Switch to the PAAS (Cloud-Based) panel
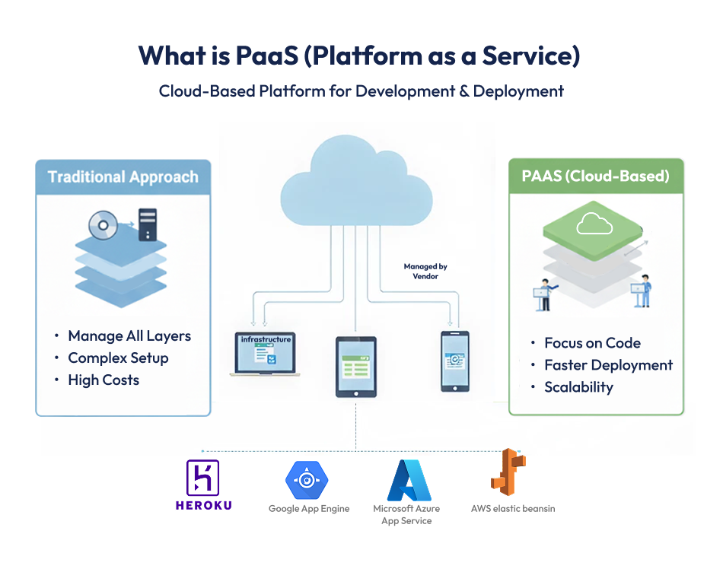 [596, 175]
